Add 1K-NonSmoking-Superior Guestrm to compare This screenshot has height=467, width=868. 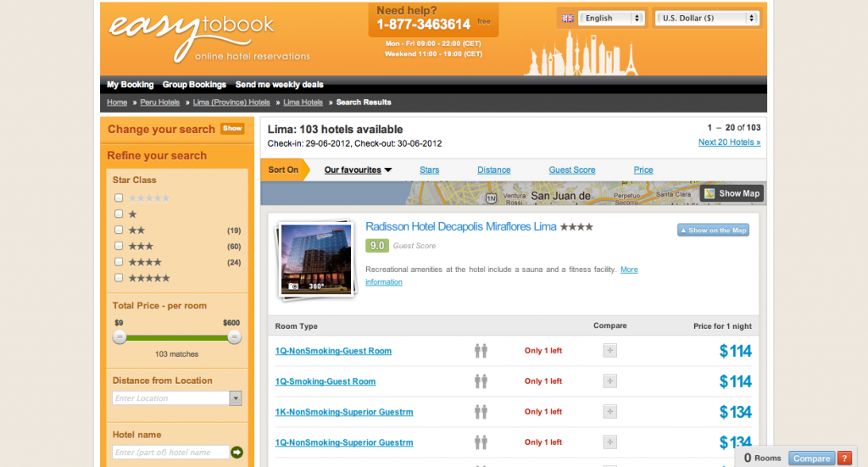pyautogui.click(x=610, y=412)
